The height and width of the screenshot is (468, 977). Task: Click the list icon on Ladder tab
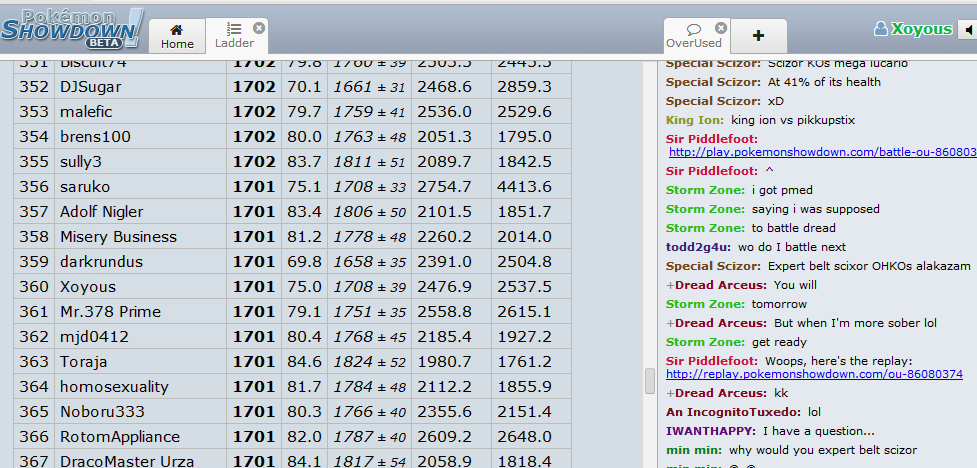click(x=234, y=29)
